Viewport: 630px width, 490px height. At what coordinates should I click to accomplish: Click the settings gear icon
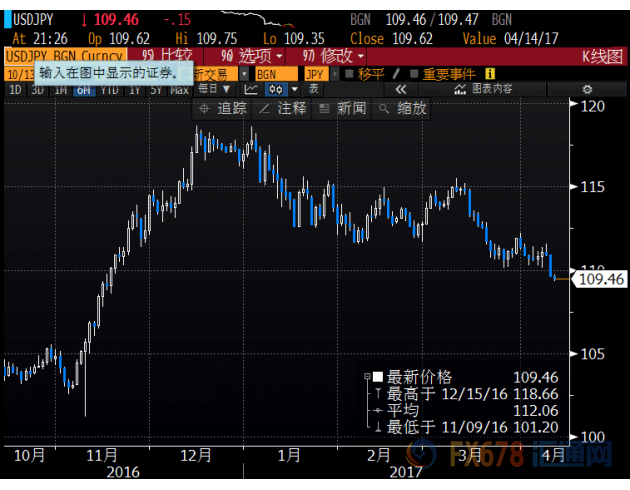587,90
